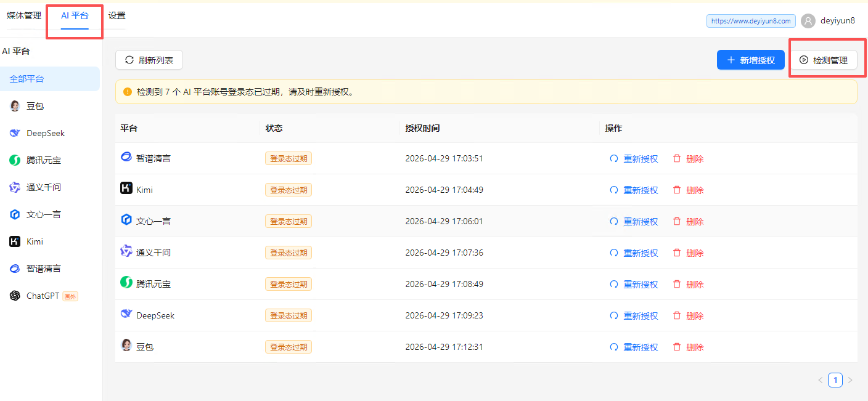Click the 智谱清言 icon in sidebar
The height and width of the screenshot is (401, 868).
[x=15, y=269]
